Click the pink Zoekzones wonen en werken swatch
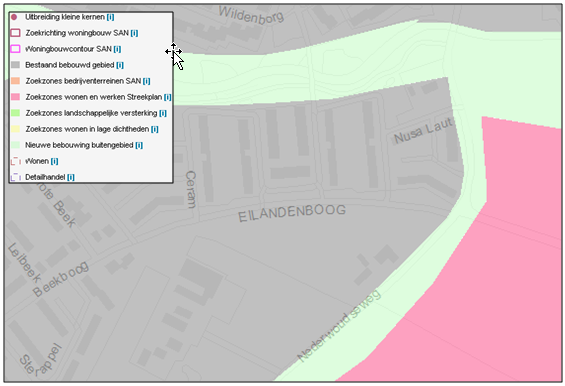Viewport: 565px width, 386px height. [15, 97]
